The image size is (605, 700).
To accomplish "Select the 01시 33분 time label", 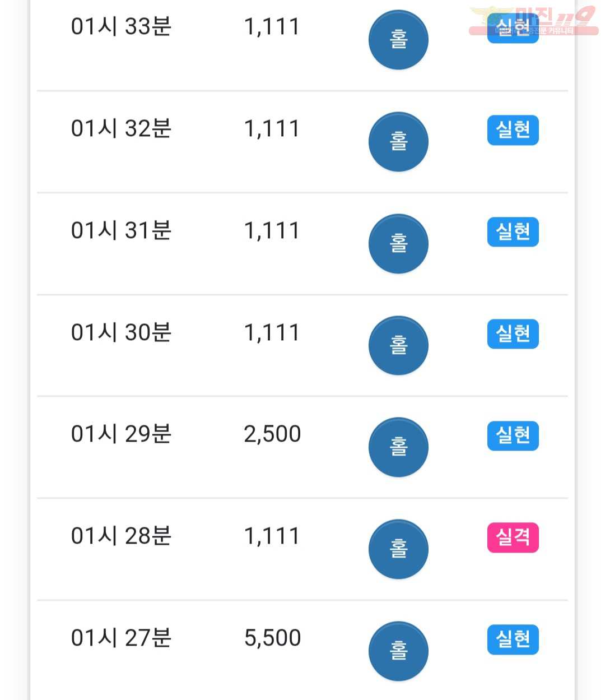I will pyautogui.click(x=121, y=26).
